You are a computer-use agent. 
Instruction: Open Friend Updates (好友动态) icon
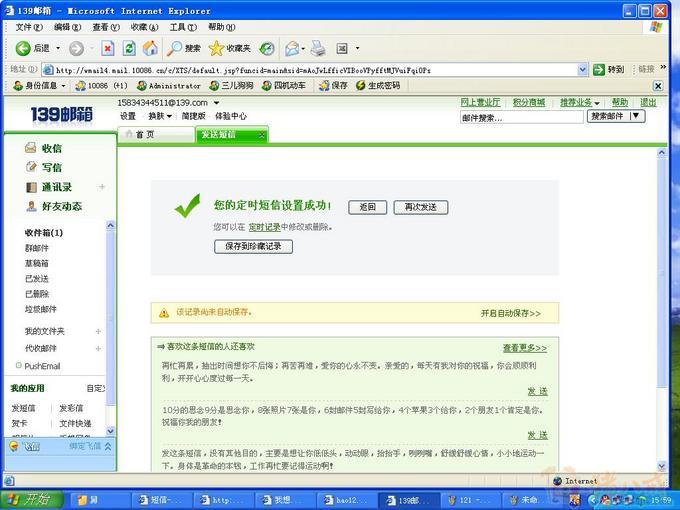31,206
